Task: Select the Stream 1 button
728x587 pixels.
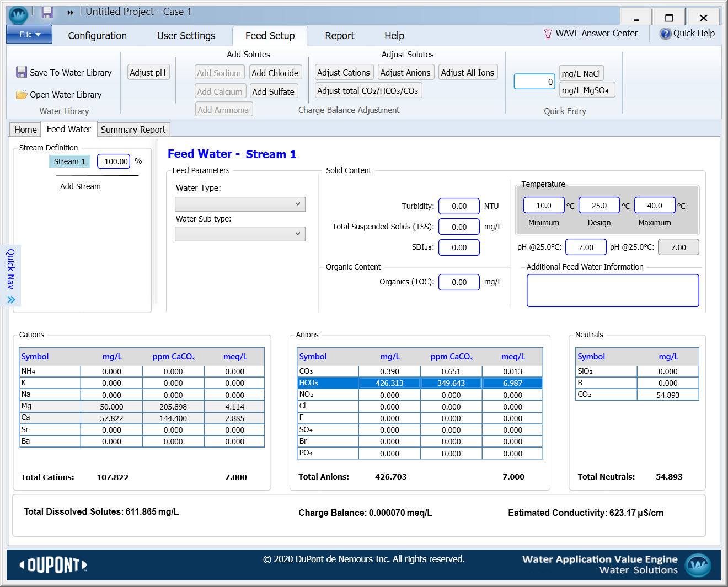Action: [x=69, y=161]
